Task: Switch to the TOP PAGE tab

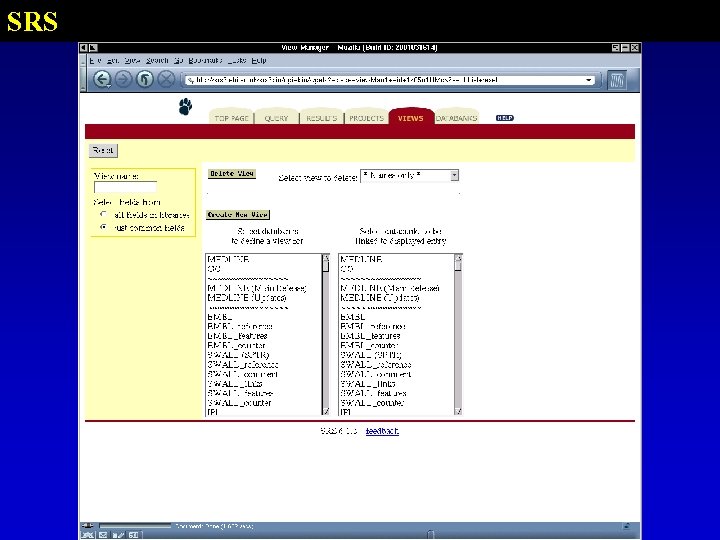Action: 231,118
